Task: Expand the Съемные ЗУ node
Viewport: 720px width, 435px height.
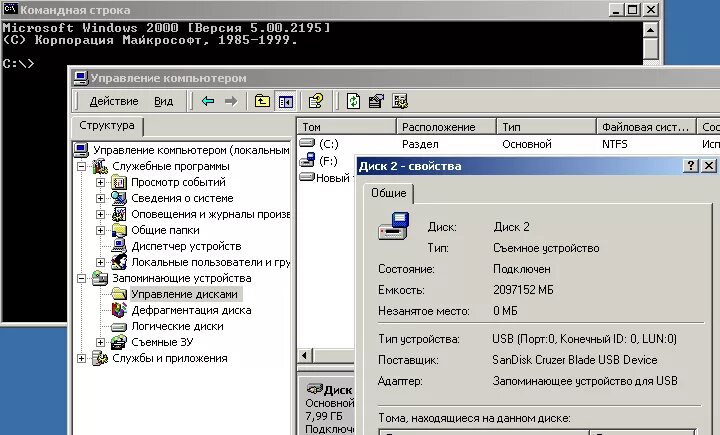Action: [100, 342]
